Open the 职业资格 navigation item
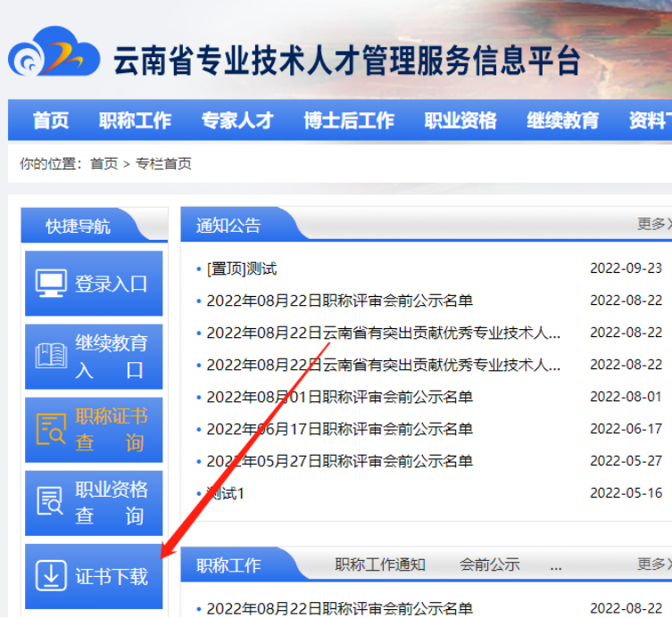672x618 pixels. coord(460,120)
